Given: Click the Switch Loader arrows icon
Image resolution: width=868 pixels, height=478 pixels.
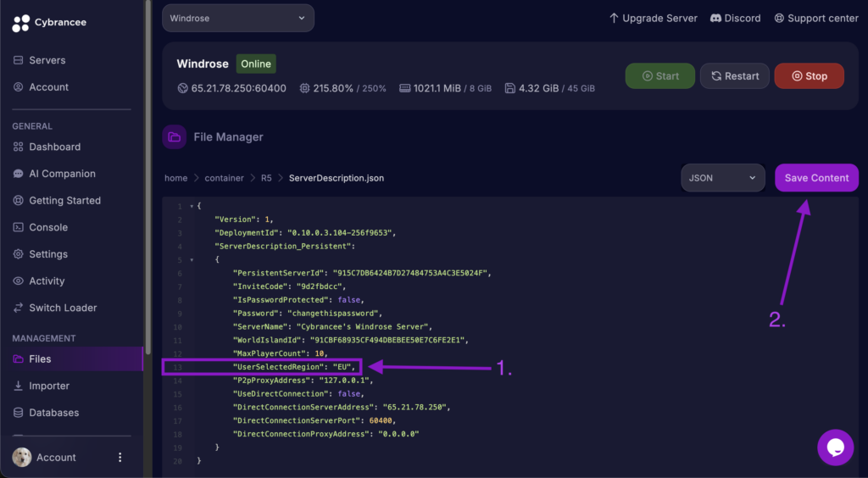Looking at the screenshot, I should click(19, 308).
